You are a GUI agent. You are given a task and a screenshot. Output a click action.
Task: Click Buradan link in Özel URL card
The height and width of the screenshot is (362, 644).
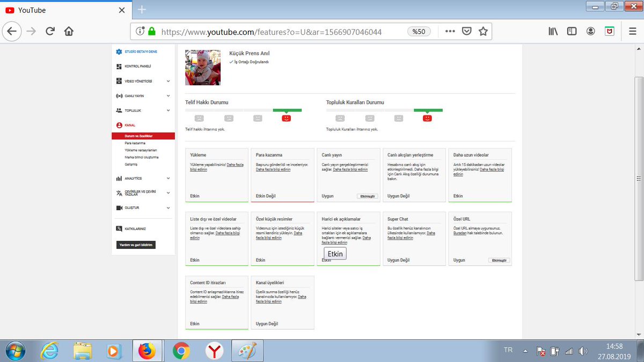pos(459,233)
